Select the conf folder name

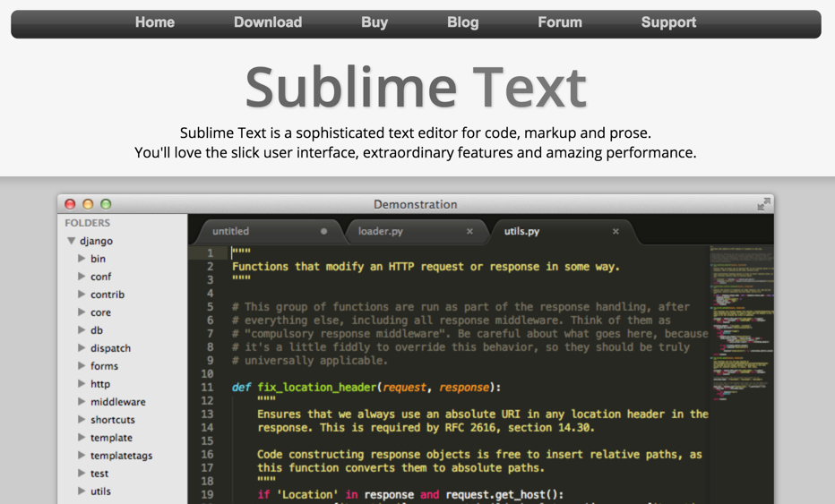(100, 277)
